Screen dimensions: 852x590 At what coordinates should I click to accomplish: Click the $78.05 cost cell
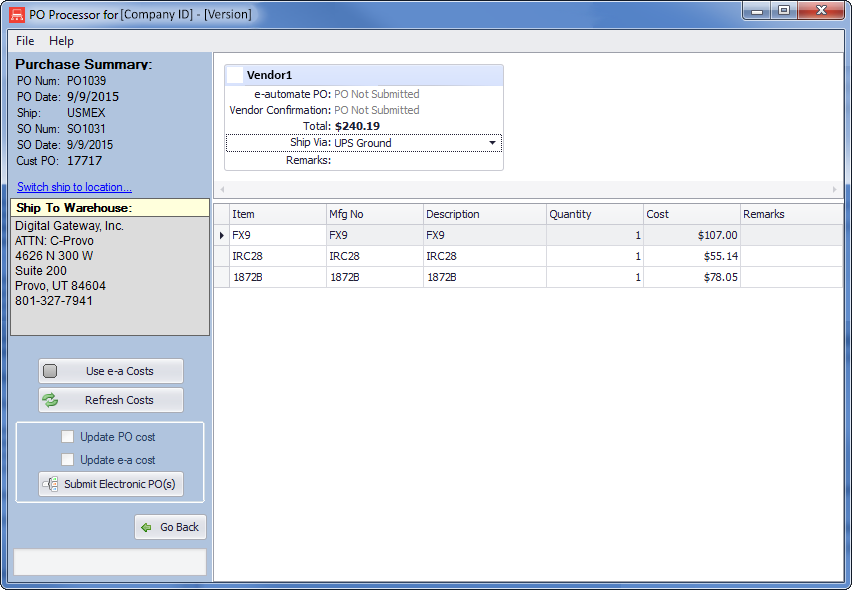point(692,277)
